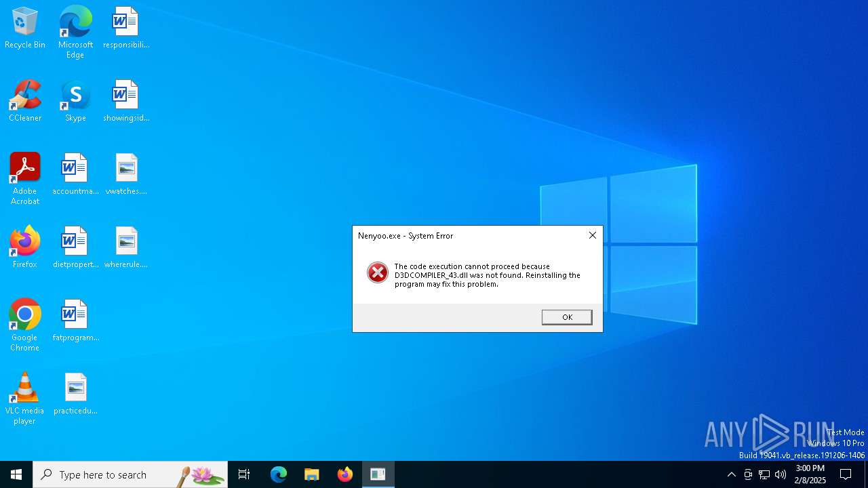Image resolution: width=868 pixels, height=488 pixels.
Task: Open File Explorer from the taskbar
Action: click(x=312, y=474)
